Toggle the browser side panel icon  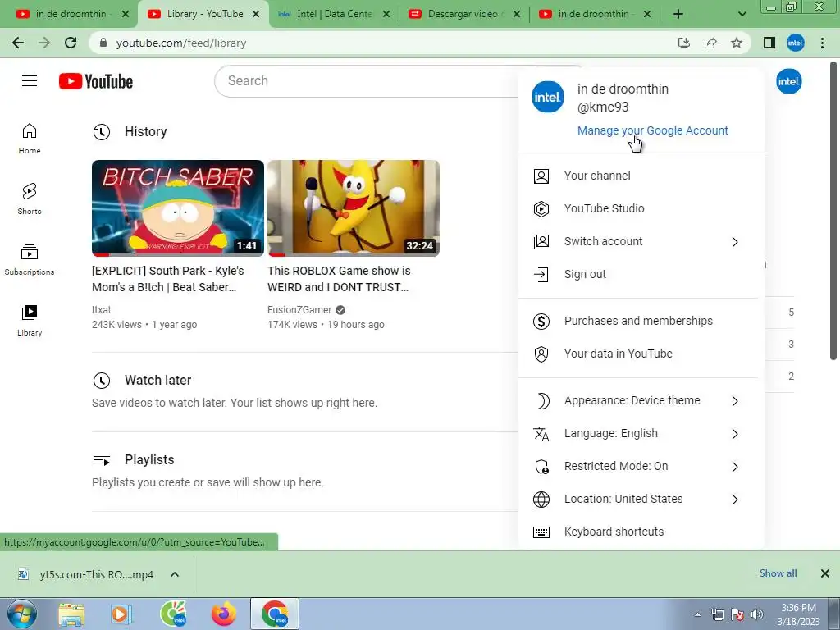pos(769,43)
